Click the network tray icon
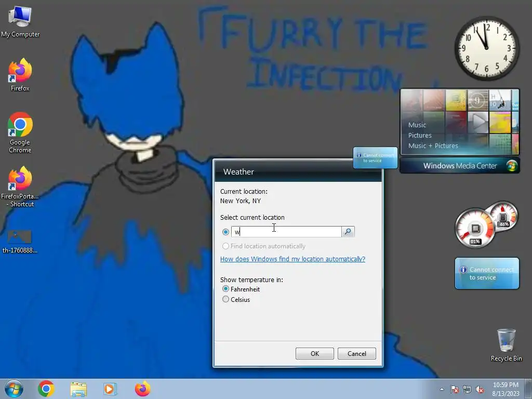 pyautogui.click(x=467, y=389)
